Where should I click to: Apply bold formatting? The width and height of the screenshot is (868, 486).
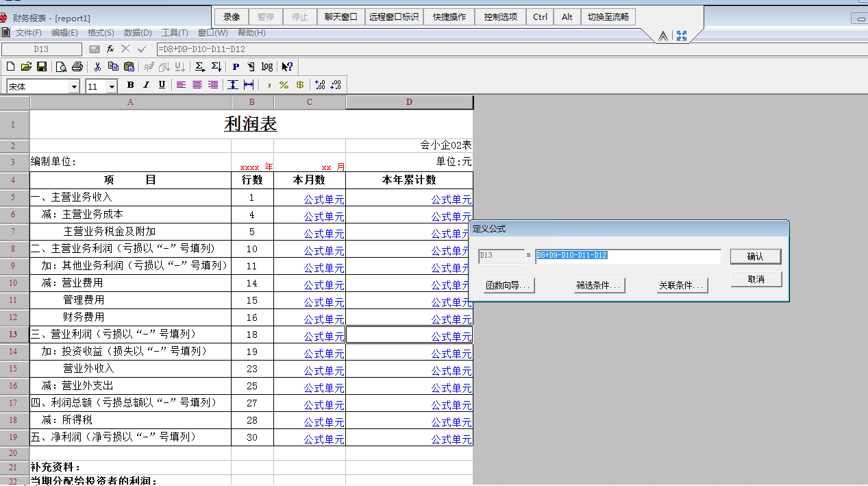click(130, 85)
